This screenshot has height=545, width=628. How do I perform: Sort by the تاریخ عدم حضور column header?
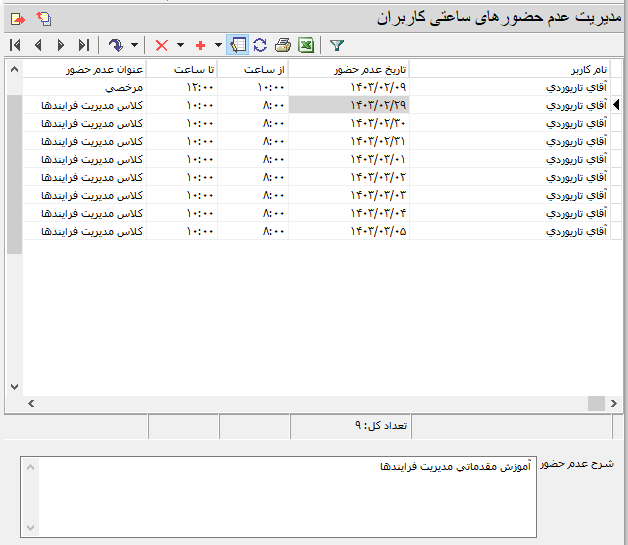coord(349,70)
